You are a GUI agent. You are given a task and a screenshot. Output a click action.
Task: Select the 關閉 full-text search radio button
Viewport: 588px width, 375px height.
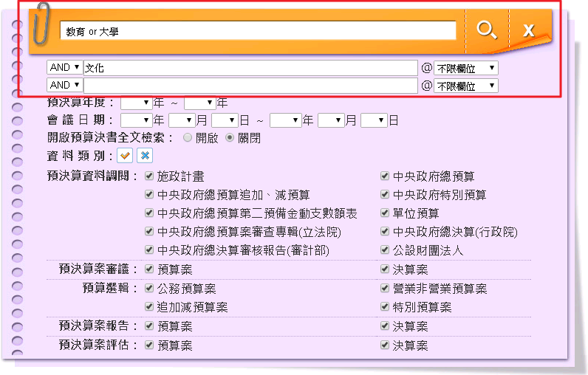point(230,137)
